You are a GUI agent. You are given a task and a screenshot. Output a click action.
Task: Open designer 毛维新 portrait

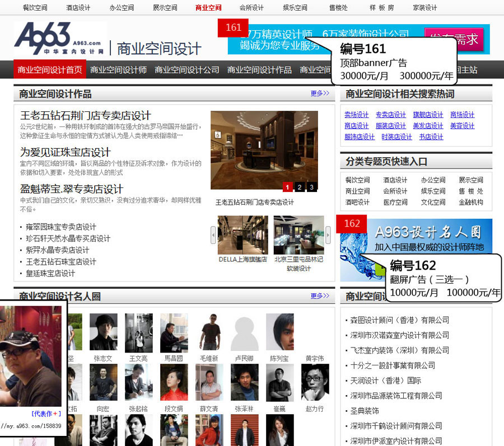click(x=209, y=332)
